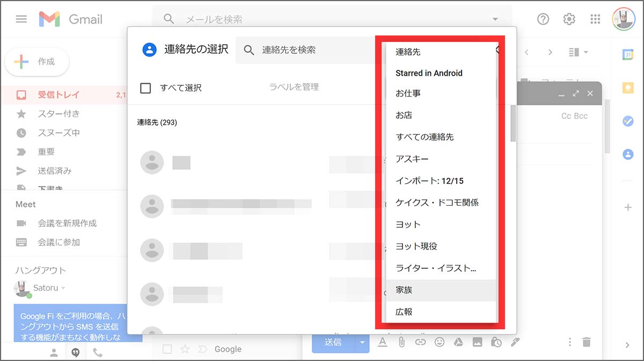Insert a photo using the image icon
The image size is (644, 361).
click(478, 342)
